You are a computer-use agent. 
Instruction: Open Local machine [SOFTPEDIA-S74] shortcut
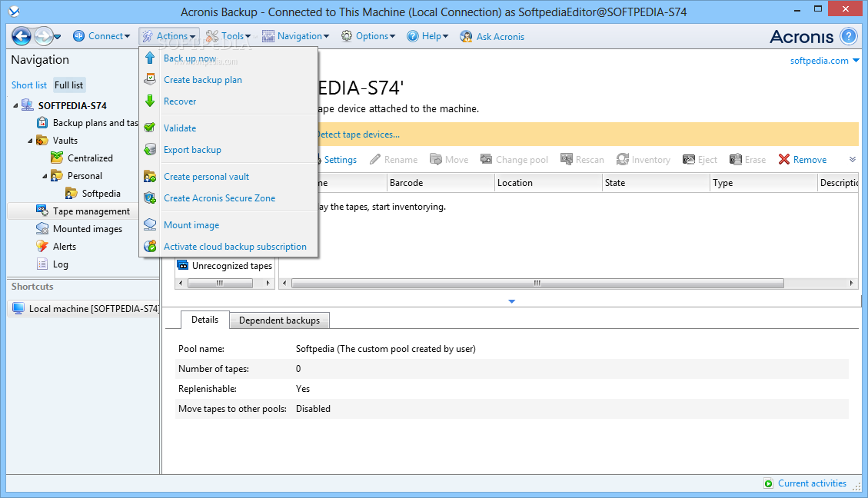[x=94, y=309]
